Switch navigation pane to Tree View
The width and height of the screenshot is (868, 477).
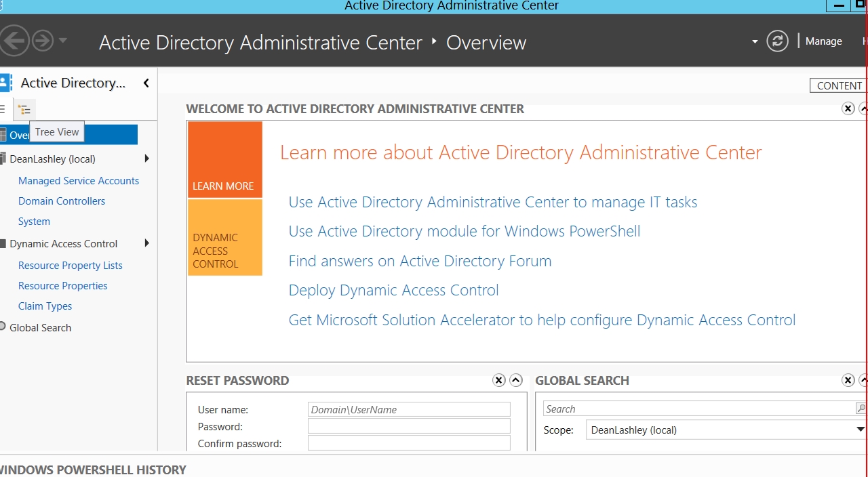click(x=24, y=110)
